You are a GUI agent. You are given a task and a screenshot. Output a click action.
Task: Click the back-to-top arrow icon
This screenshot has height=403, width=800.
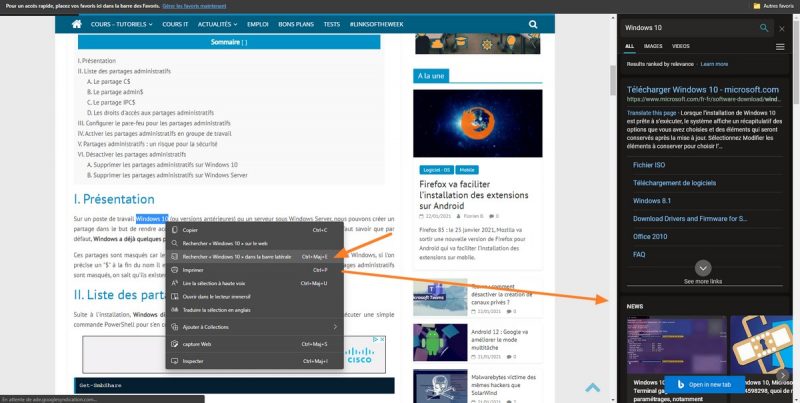pyautogui.click(x=592, y=388)
